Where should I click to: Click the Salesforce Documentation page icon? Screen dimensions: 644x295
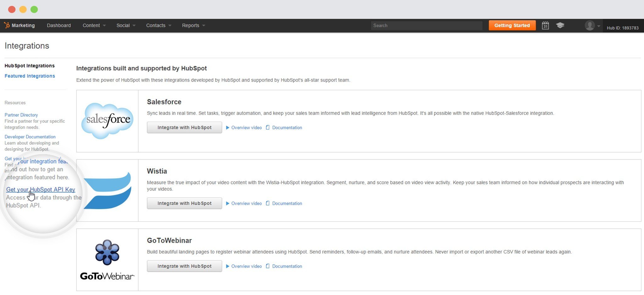(x=268, y=127)
